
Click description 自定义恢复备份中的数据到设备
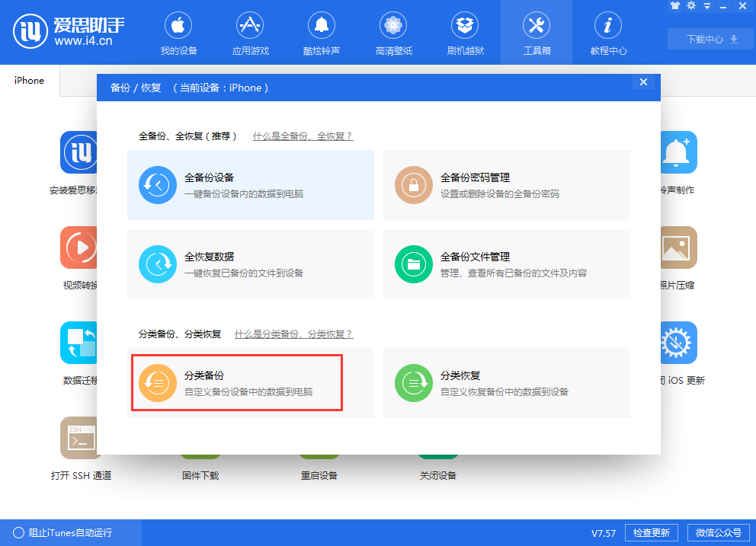pos(505,391)
